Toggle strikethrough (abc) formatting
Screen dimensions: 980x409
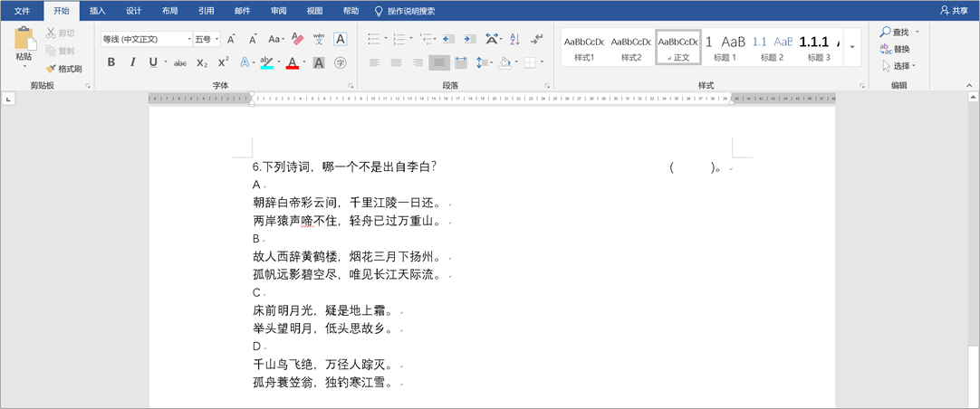click(180, 62)
